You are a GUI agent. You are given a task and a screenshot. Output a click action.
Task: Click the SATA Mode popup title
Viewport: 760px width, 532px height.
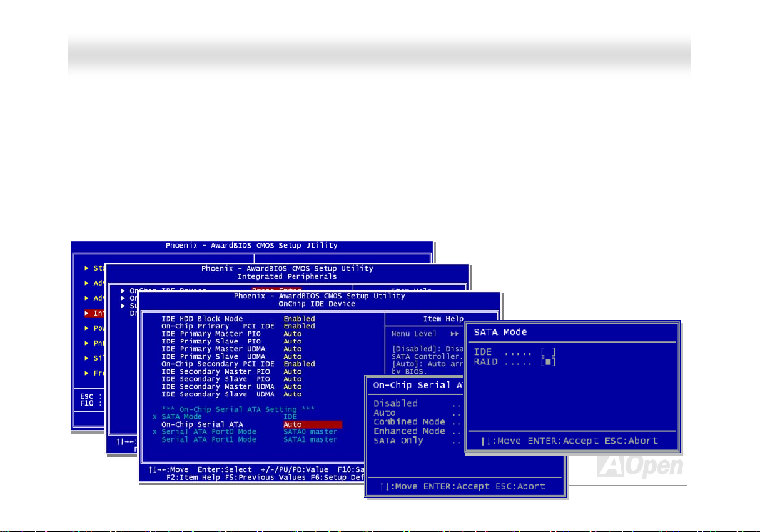tap(500, 332)
